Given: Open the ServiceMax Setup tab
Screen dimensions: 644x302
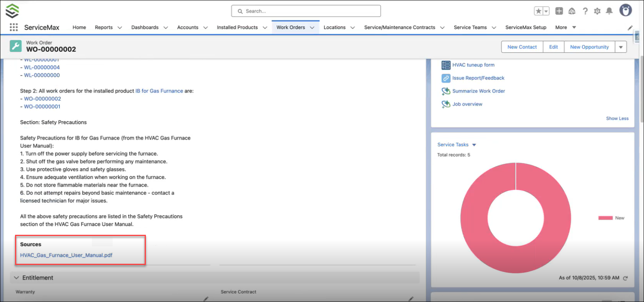Looking at the screenshot, I should point(526,27).
